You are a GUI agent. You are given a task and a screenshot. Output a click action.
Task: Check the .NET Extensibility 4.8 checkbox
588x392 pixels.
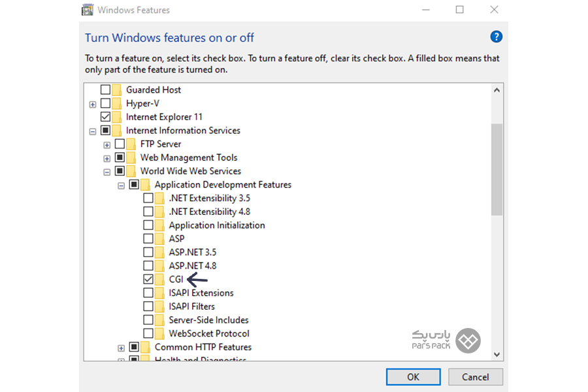148,212
